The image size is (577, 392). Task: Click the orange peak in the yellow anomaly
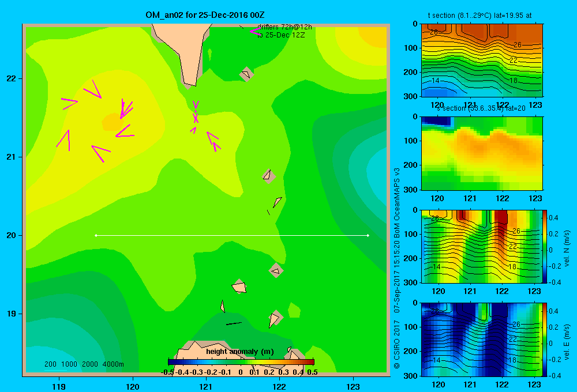(x=112, y=122)
